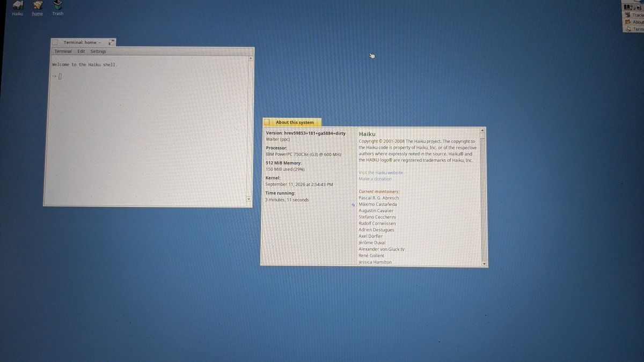Click maintainer Rudolf Cornelissen
The image size is (644, 362).
pos(377,224)
